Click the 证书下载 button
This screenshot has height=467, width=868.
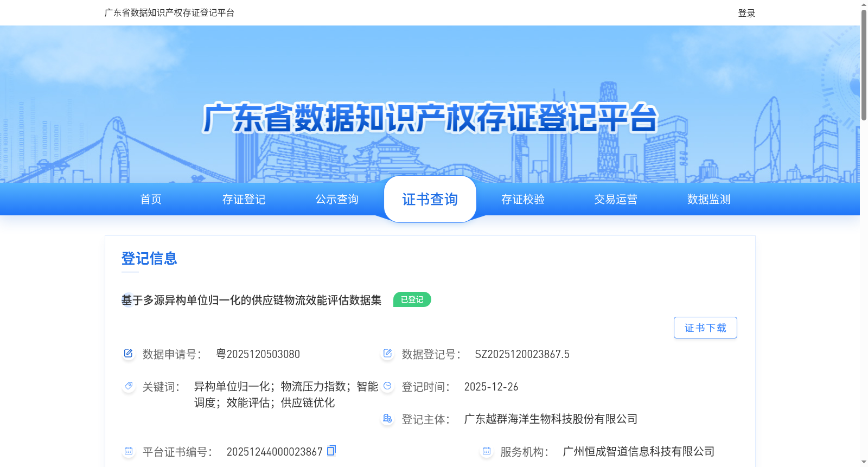(705, 328)
